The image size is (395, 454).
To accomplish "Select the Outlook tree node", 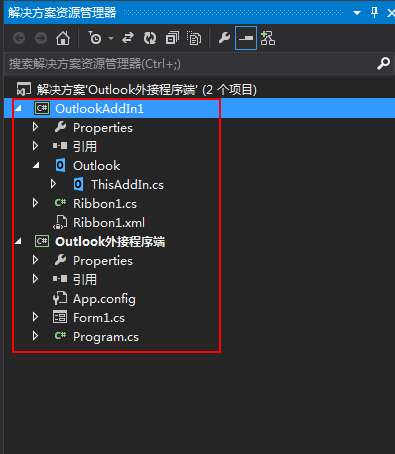I will (x=97, y=166).
